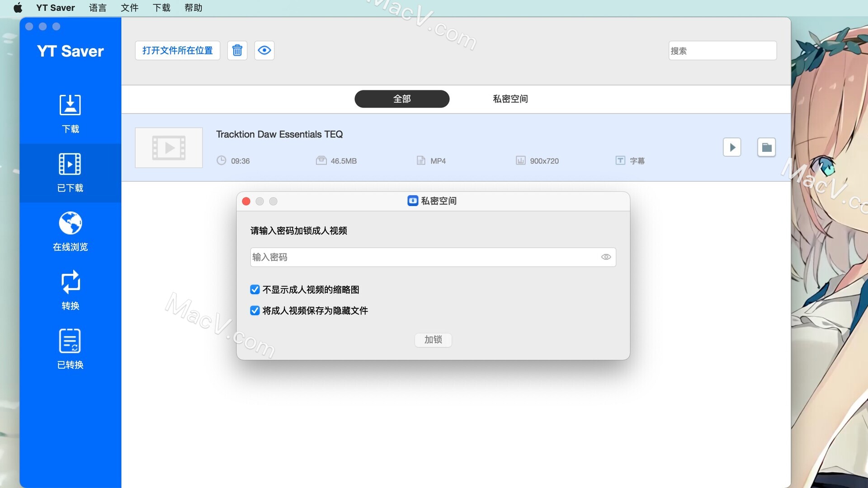Click the 字幕 subtitle icon on video row

coord(620,160)
